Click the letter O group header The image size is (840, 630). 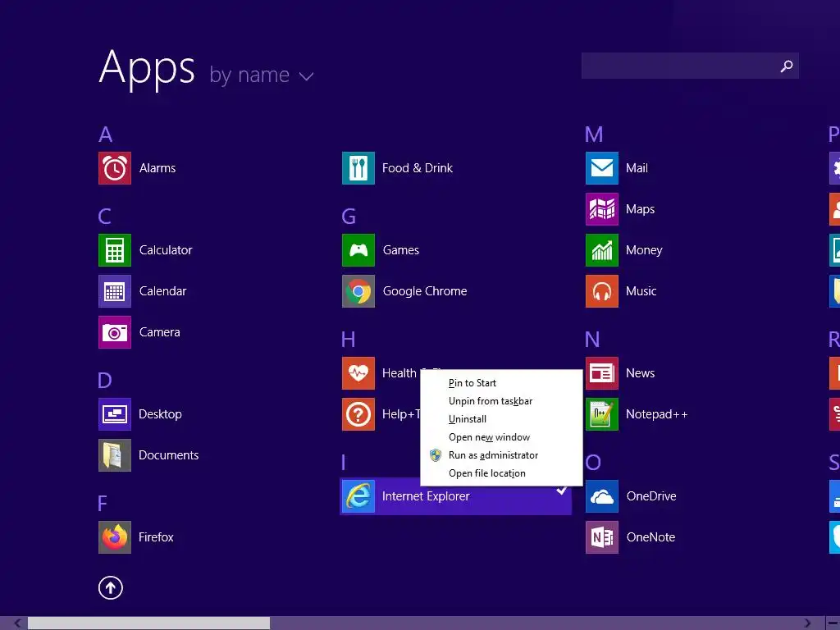(x=593, y=463)
